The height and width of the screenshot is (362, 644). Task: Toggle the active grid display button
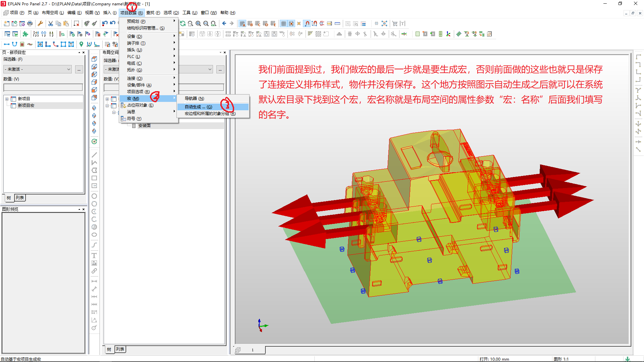tap(284, 23)
